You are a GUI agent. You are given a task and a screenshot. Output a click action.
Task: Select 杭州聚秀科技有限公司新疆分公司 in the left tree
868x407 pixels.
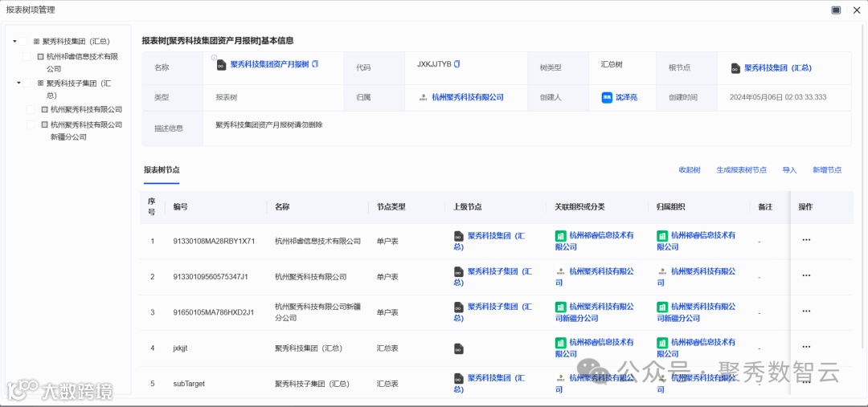click(x=86, y=131)
